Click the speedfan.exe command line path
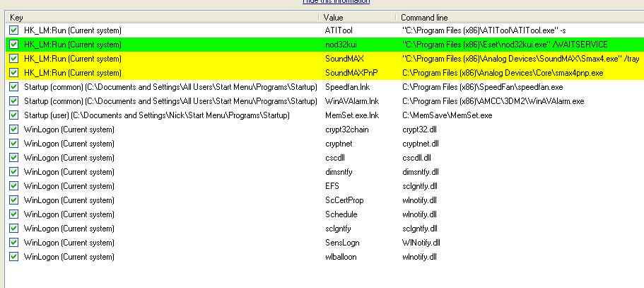Screen dimensions: 644x288 pyautogui.click(x=483, y=87)
